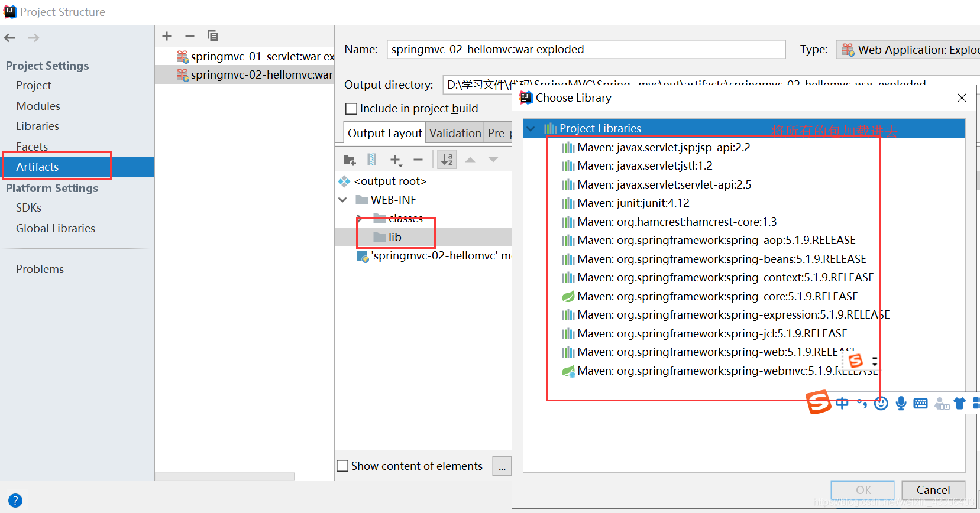Create directory in output layout toolbar

tap(350, 160)
